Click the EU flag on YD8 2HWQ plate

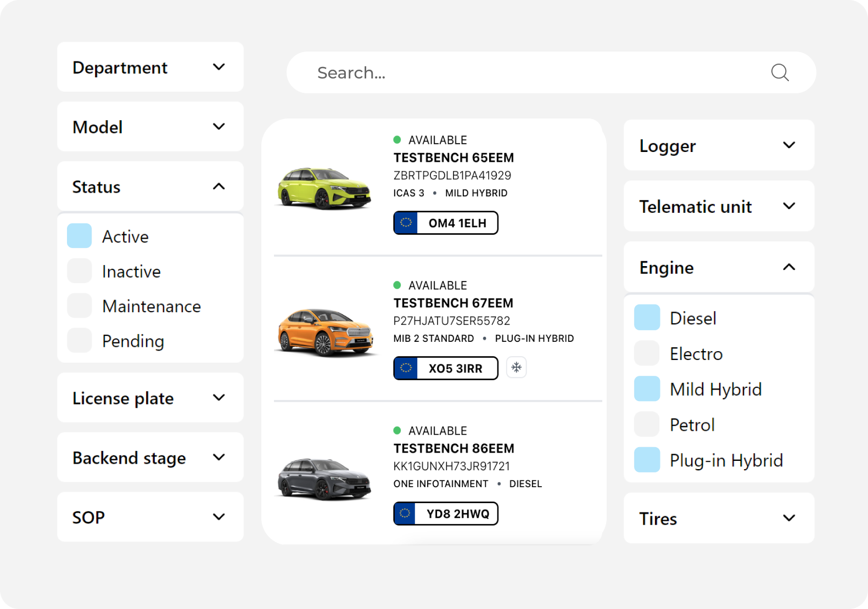405,514
